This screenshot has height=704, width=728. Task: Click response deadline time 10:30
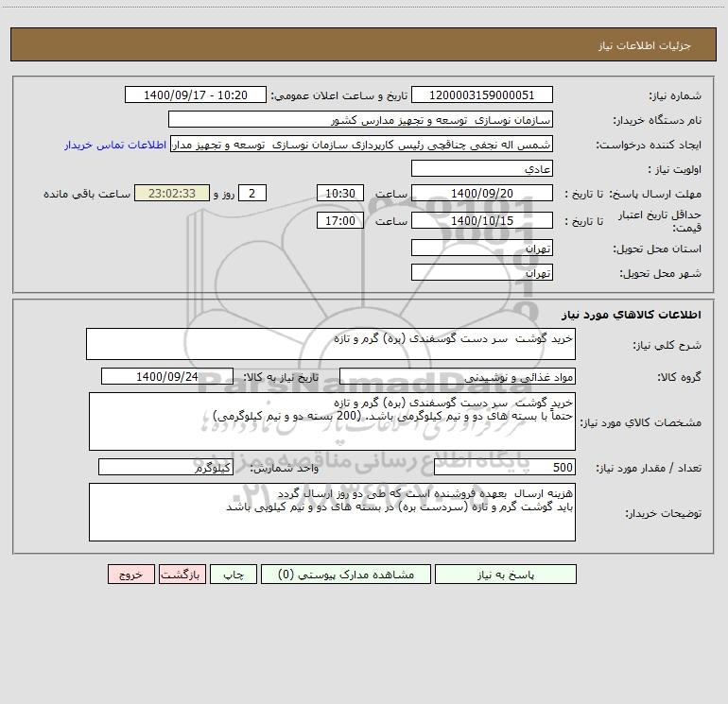tap(339, 193)
